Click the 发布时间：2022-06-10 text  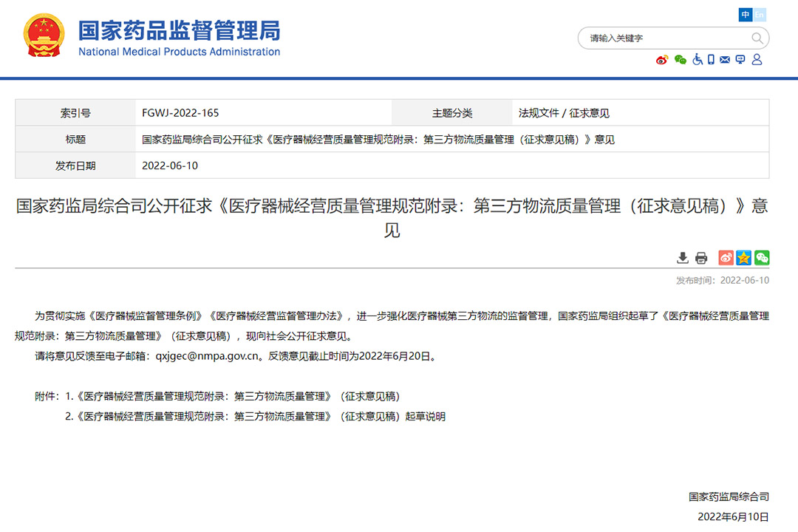coord(722,281)
